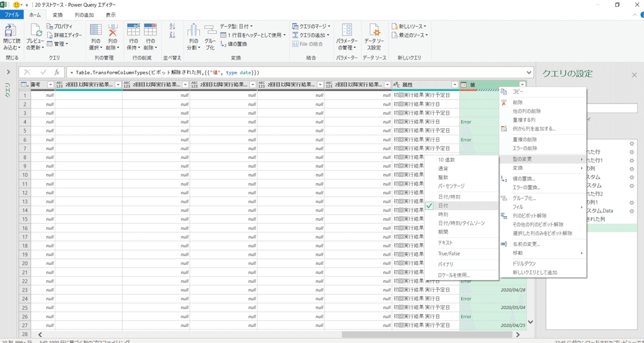Screen dimensions: 644x343
Task: Switch to the Transform (変換) tab
Action: click(x=57, y=15)
